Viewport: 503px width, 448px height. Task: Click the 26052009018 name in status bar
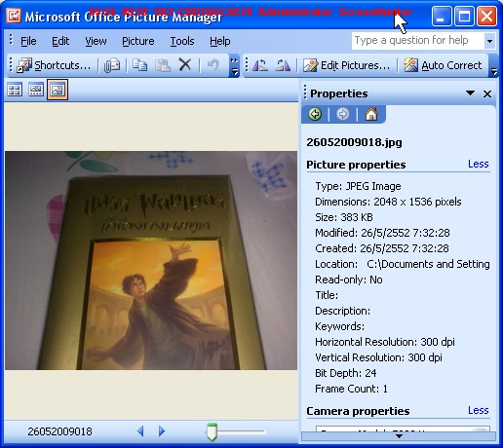point(59,431)
